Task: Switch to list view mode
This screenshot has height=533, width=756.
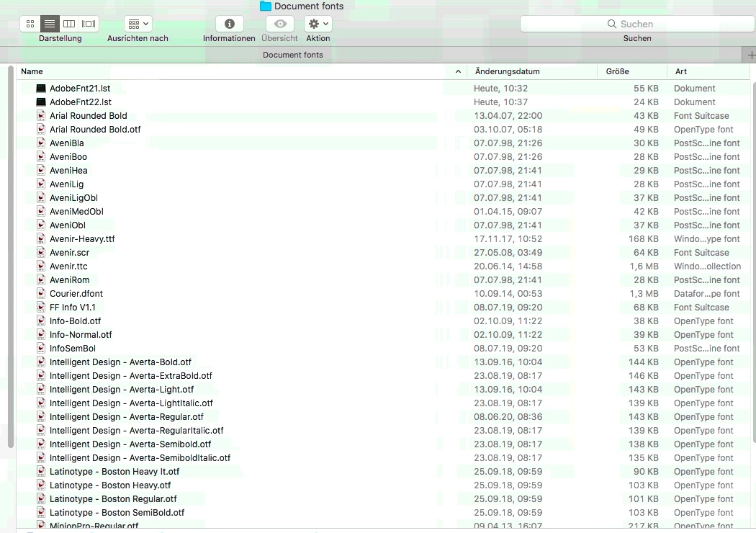Action: click(x=49, y=24)
